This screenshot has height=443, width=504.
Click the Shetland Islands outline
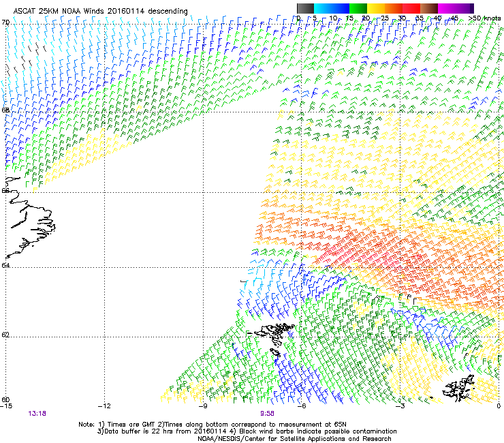pos(460,388)
